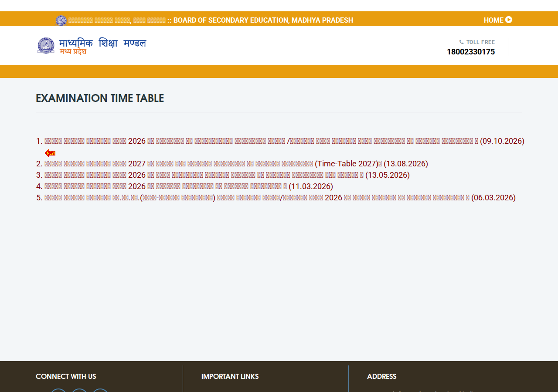
Task: Click the small board emblem in orange bar
Action: pyautogui.click(x=61, y=20)
